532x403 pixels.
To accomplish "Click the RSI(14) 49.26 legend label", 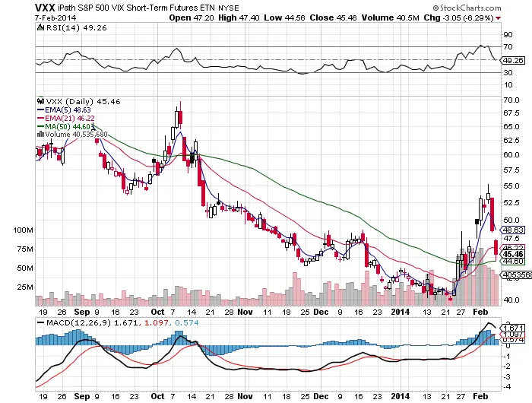I will coord(76,27).
